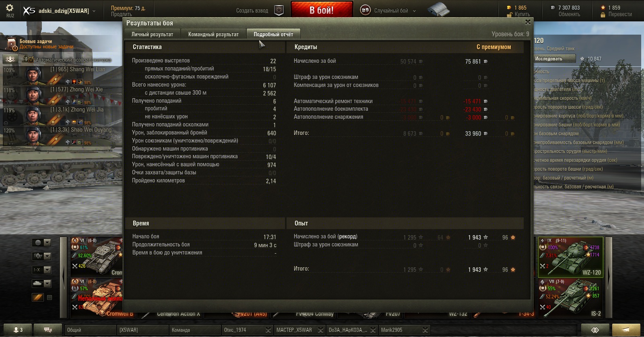The width and height of the screenshot is (644, 337).
Task: Click the platoon emblem icon beside Создать взвод
Action: click(279, 10)
